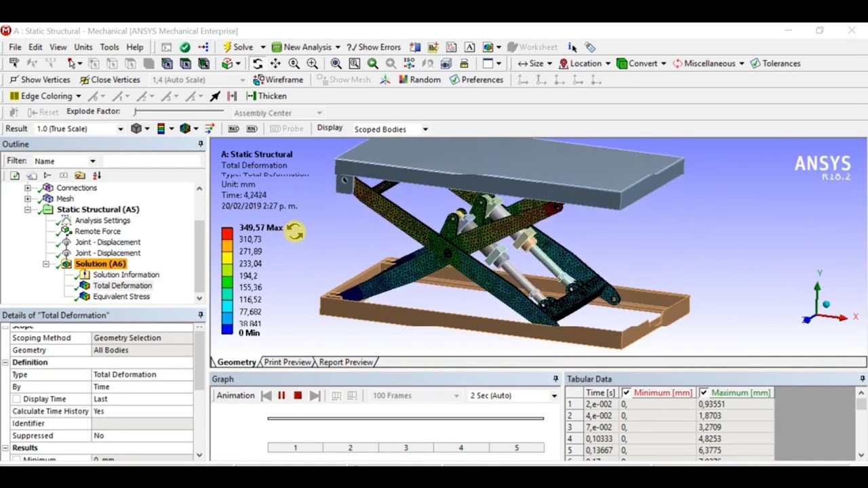The height and width of the screenshot is (488, 868).
Task: Collapse the Definition section in Details
Action: coord(5,362)
